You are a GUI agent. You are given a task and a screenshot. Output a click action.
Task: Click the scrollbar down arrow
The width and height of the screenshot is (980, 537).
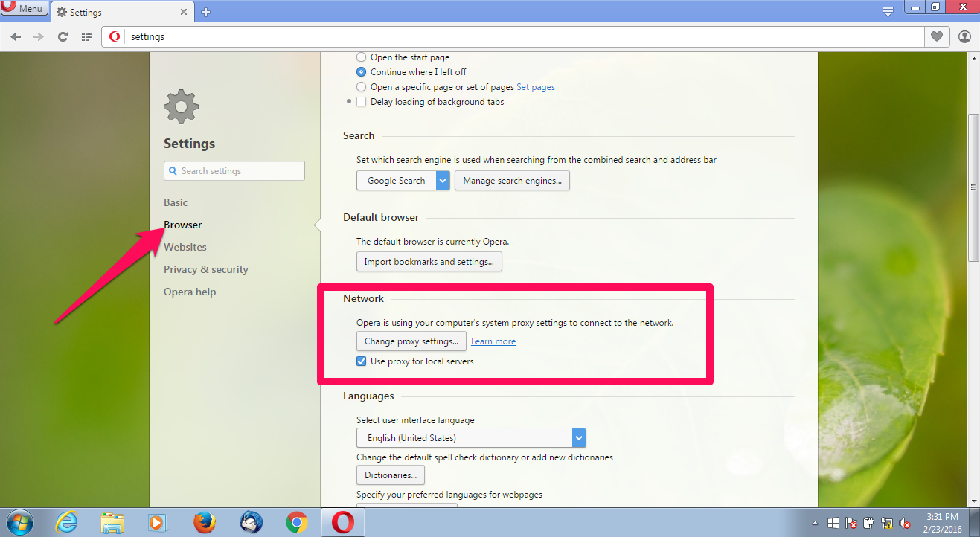(973, 501)
